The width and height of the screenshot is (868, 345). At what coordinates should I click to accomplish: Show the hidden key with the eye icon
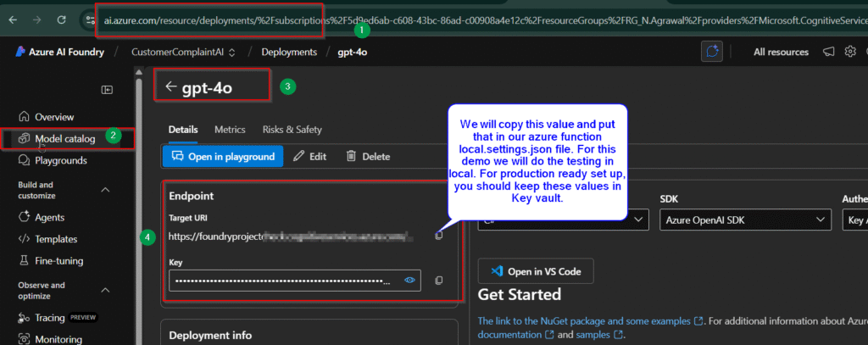tap(409, 281)
